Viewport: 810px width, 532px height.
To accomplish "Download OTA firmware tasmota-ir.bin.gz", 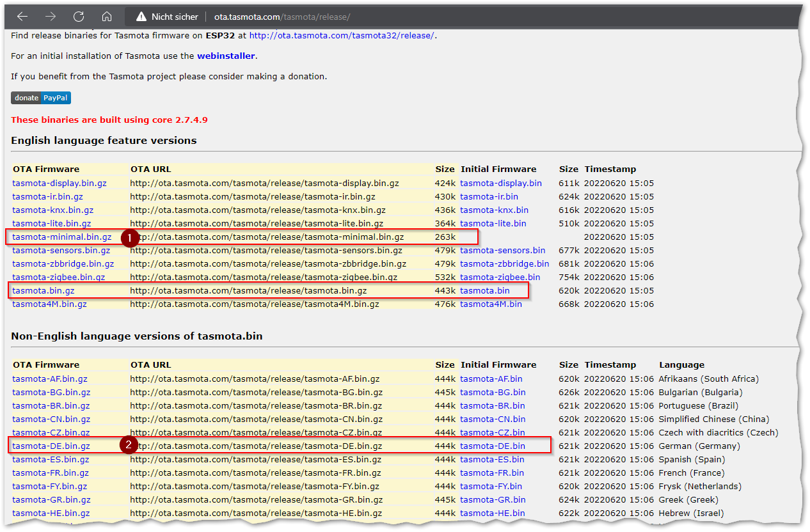I will pos(47,197).
